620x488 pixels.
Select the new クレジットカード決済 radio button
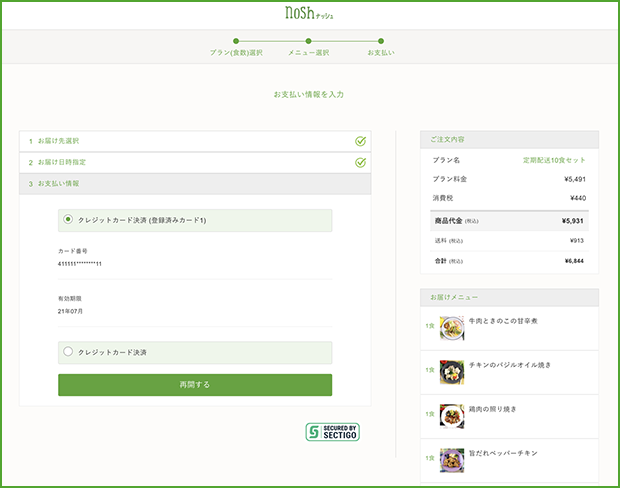pyautogui.click(x=68, y=351)
